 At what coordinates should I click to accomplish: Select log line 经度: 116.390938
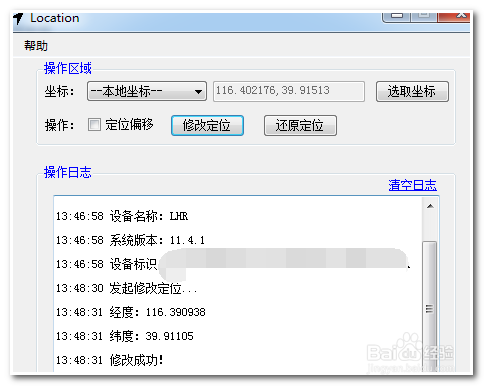130,312
